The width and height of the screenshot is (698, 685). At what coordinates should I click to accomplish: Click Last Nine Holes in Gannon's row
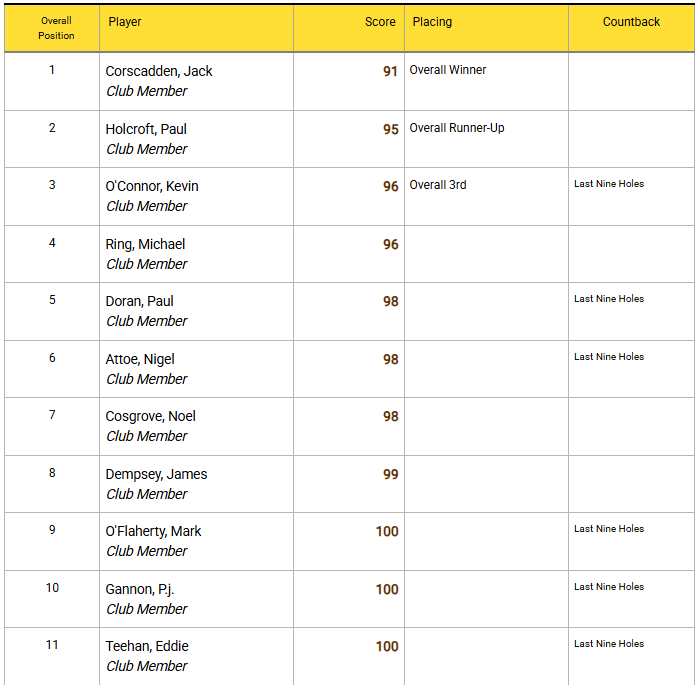click(609, 587)
